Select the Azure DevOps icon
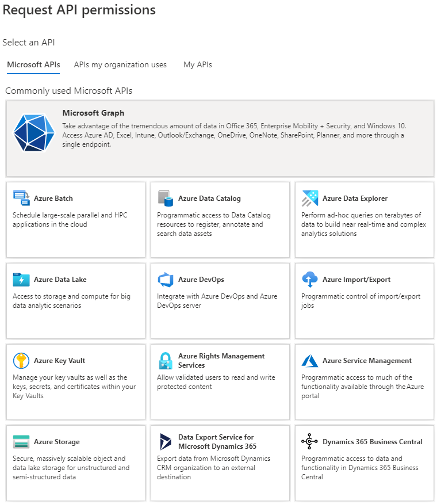Image resolution: width=437 pixels, height=504 pixels. point(166,279)
